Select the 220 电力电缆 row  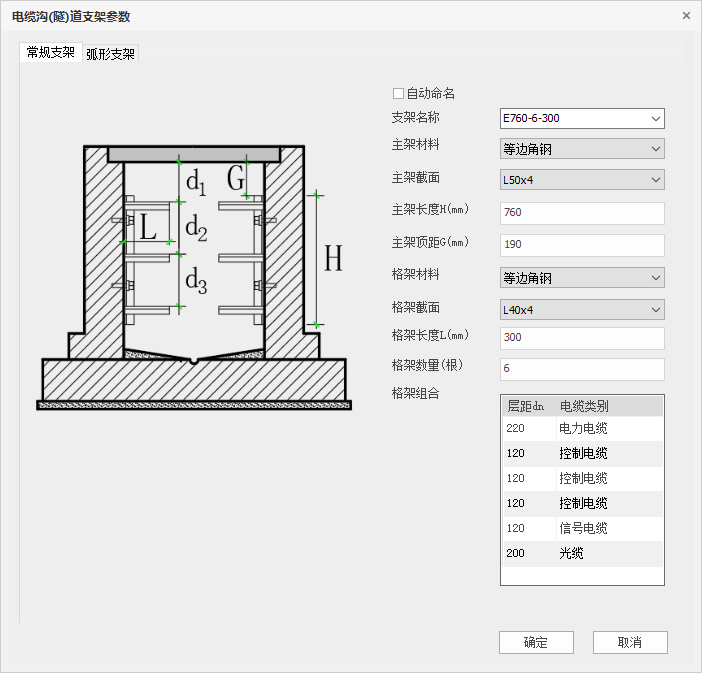(582, 429)
